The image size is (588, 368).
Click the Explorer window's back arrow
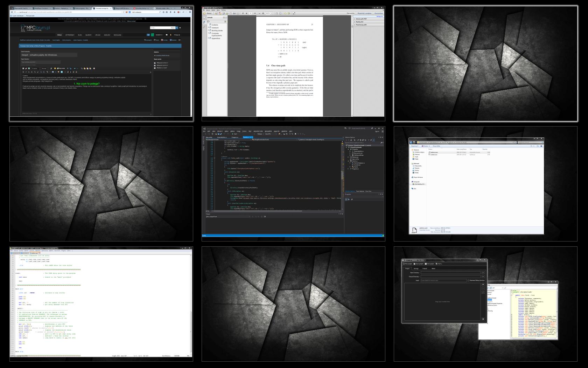point(412,142)
